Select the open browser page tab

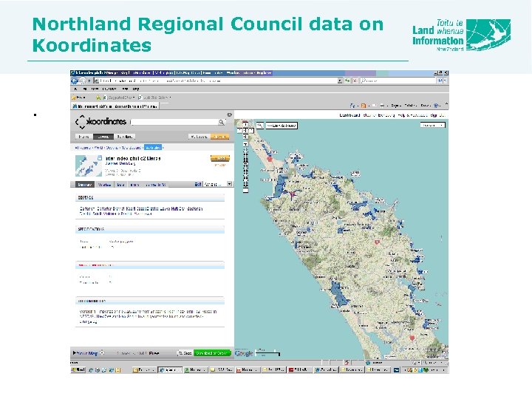115,106
